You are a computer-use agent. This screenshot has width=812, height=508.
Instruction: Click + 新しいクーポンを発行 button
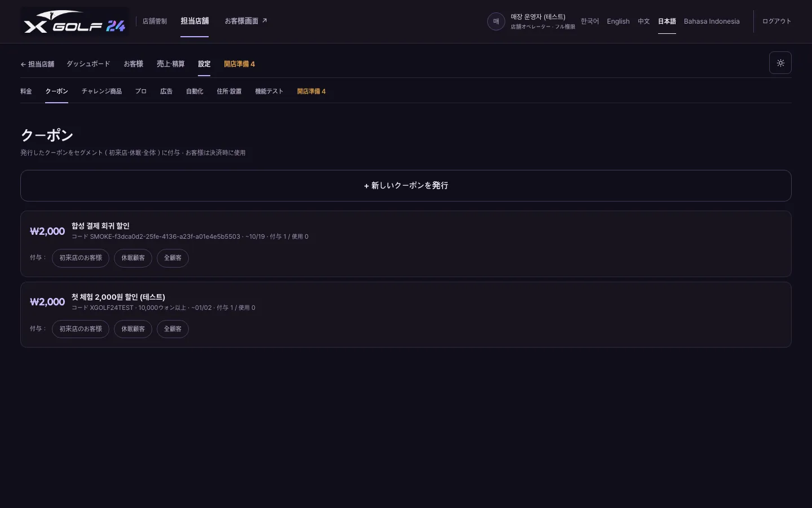[406, 186]
